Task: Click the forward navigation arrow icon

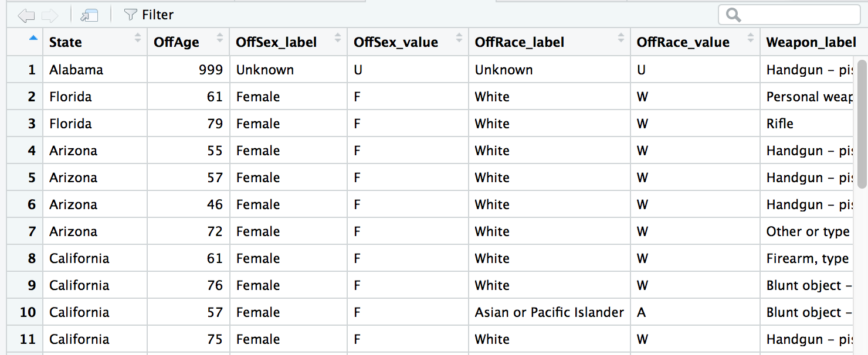Action: click(50, 15)
